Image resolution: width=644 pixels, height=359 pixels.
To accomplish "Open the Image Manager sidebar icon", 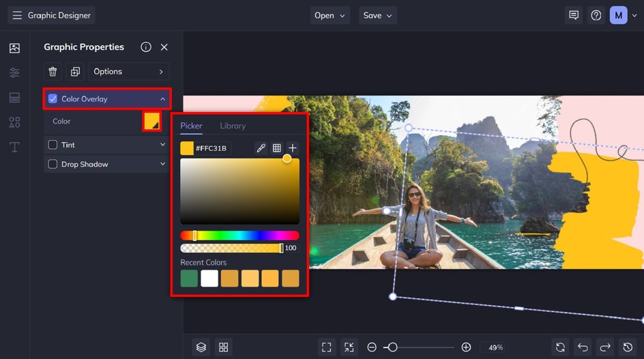I will 14,48.
